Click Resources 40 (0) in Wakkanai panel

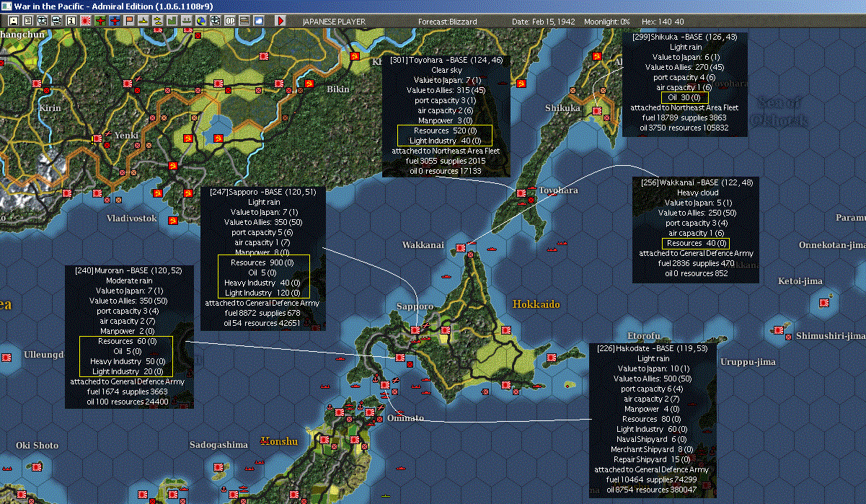(x=696, y=244)
